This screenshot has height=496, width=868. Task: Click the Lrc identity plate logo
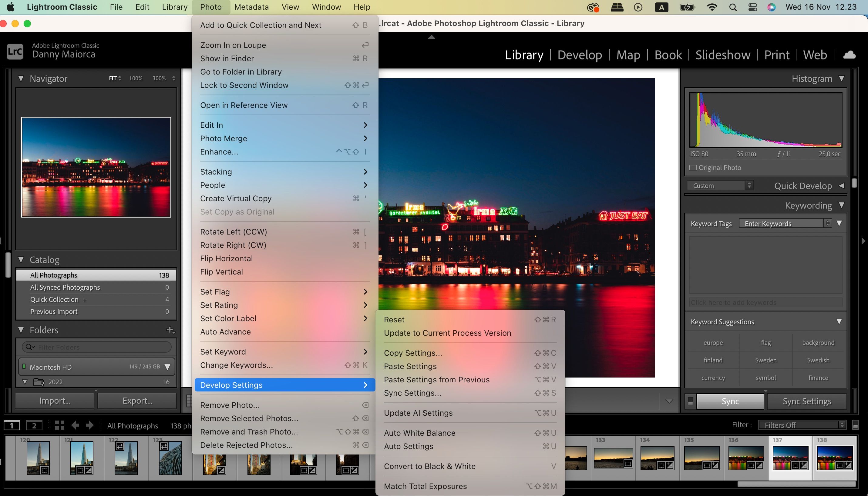(x=15, y=52)
